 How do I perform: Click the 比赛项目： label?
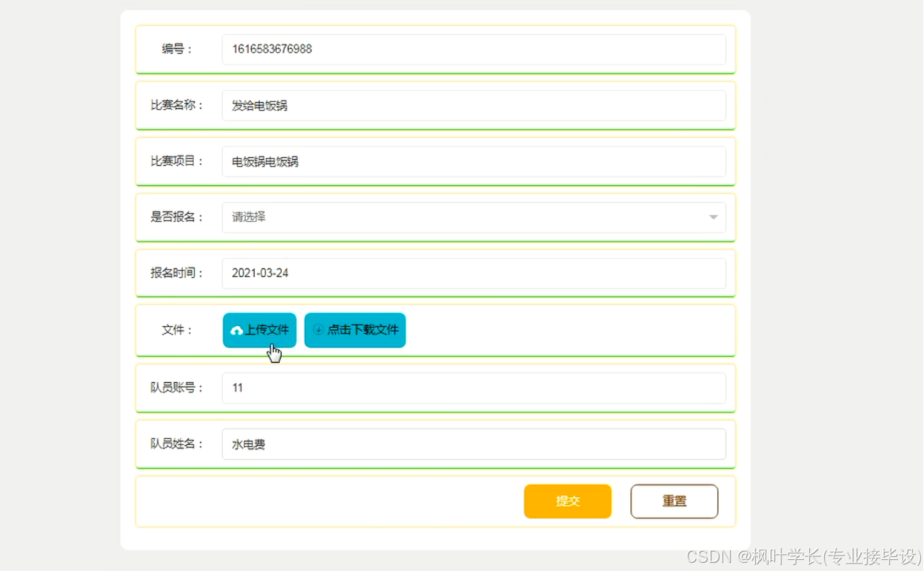tap(178, 161)
